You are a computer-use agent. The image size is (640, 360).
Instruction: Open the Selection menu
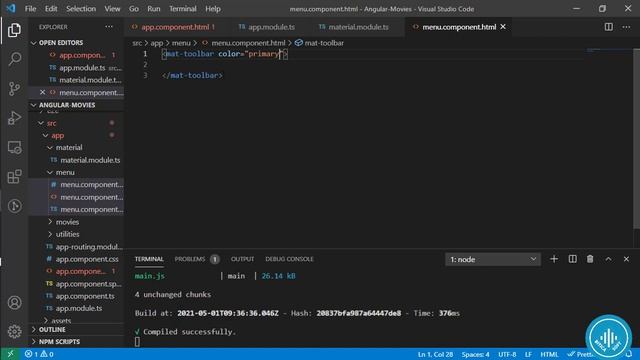[81, 9]
